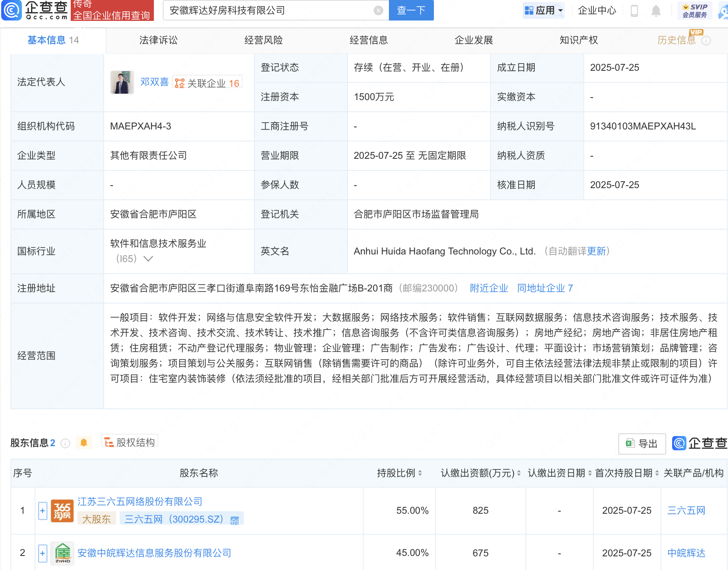Open the mobile phone icon in header
The height and width of the screenshot is (570, 728).
coord(634,10)
